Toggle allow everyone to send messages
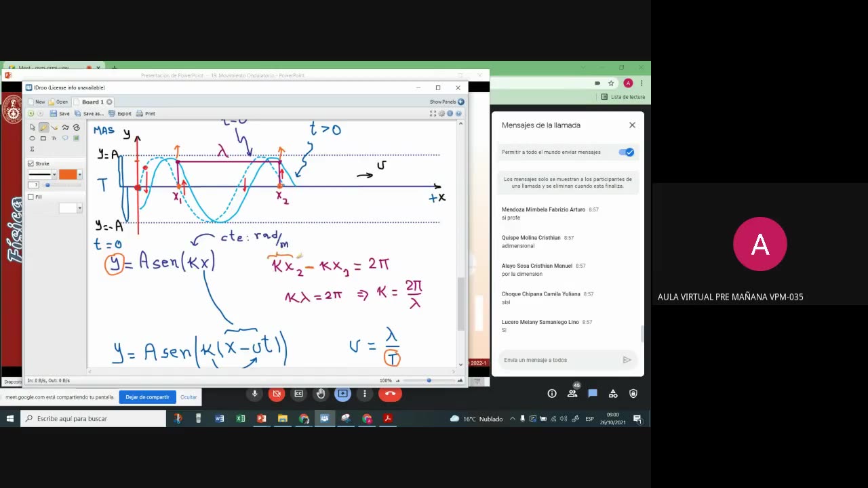Screen dimensions: 868x488 click(x=627, y=152)
